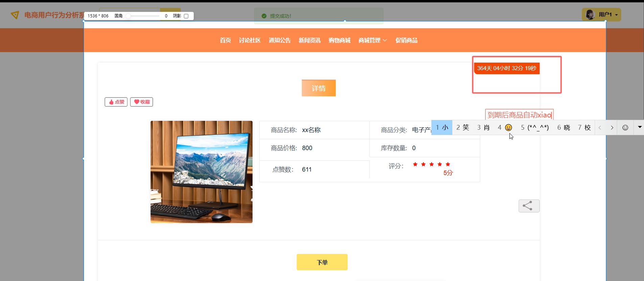Click the price value 800
This screenshot has height=281, width=644.
307,148
